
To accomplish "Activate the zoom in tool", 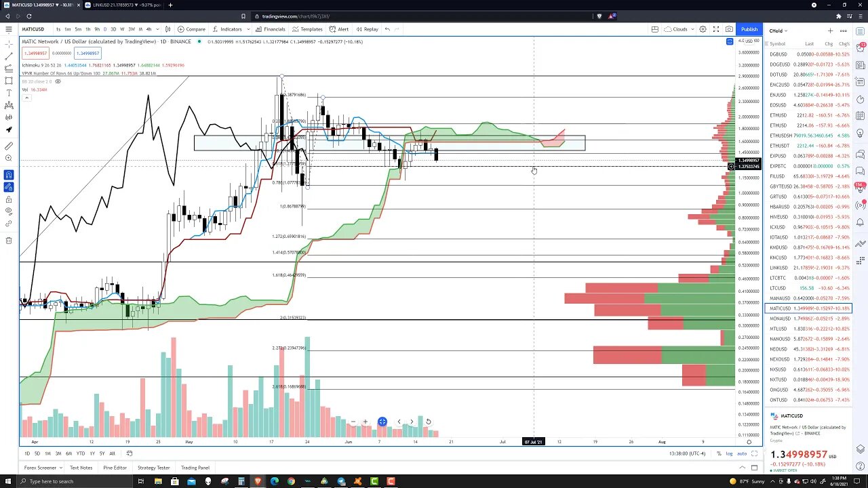I will point(8,158).
